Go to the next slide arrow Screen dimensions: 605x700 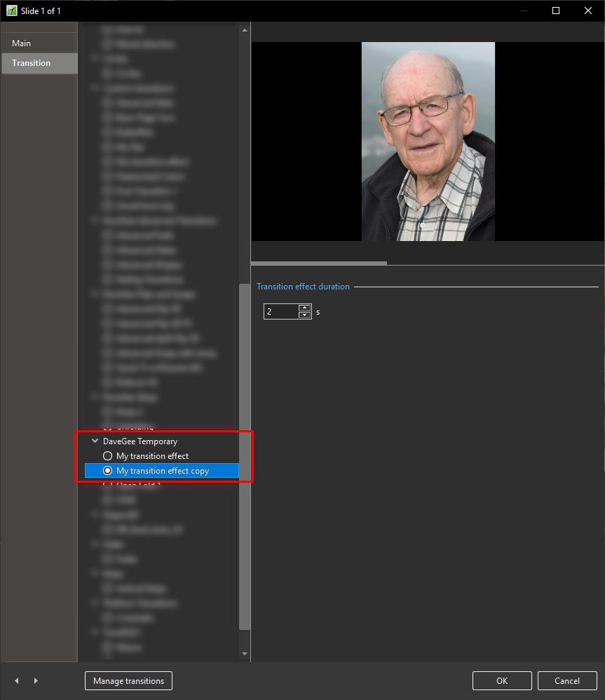click(x=36, y=680)
